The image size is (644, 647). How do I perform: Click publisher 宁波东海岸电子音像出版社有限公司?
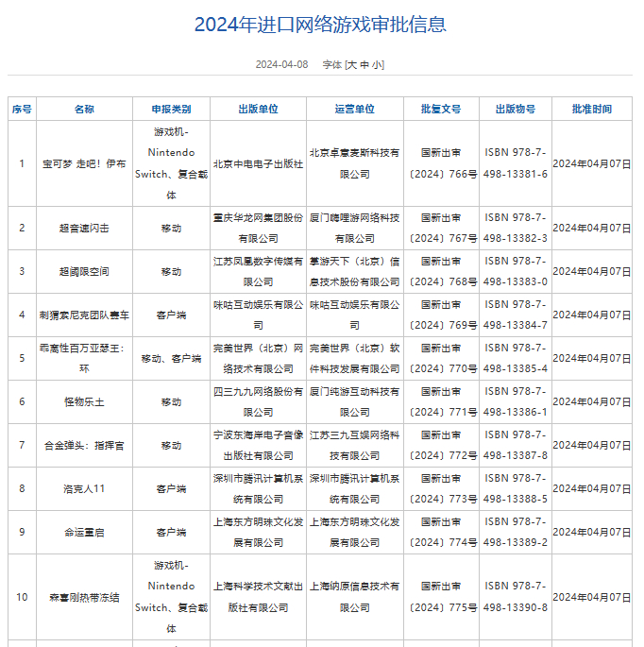pos(258,446)
